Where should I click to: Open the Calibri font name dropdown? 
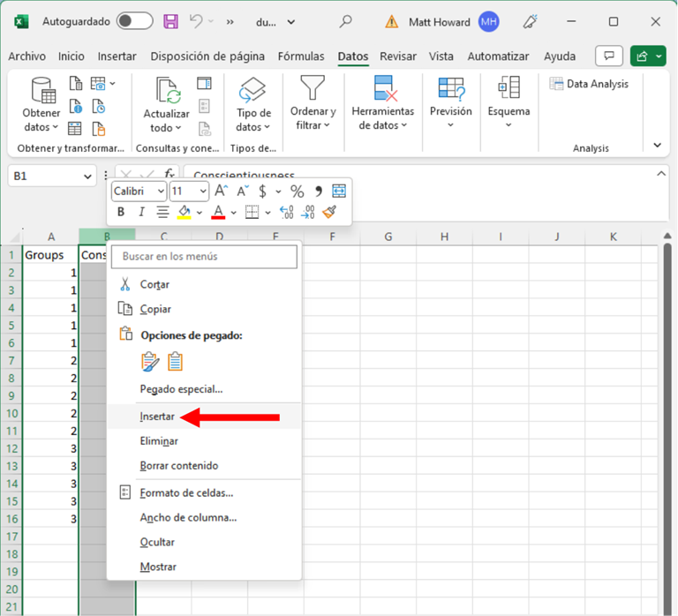[139, 192]
